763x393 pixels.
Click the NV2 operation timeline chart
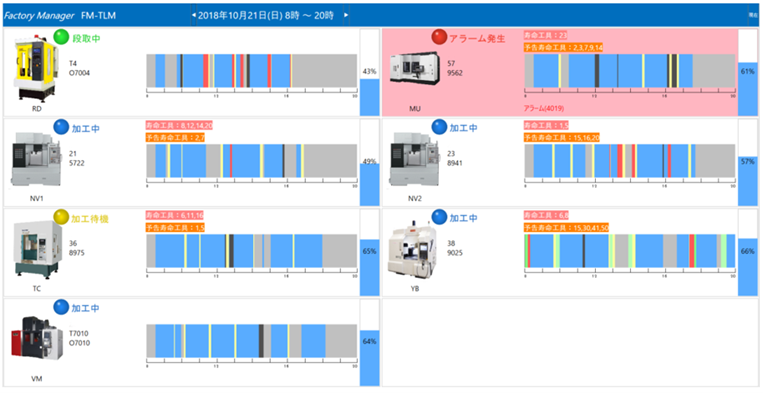pos(630,161)
